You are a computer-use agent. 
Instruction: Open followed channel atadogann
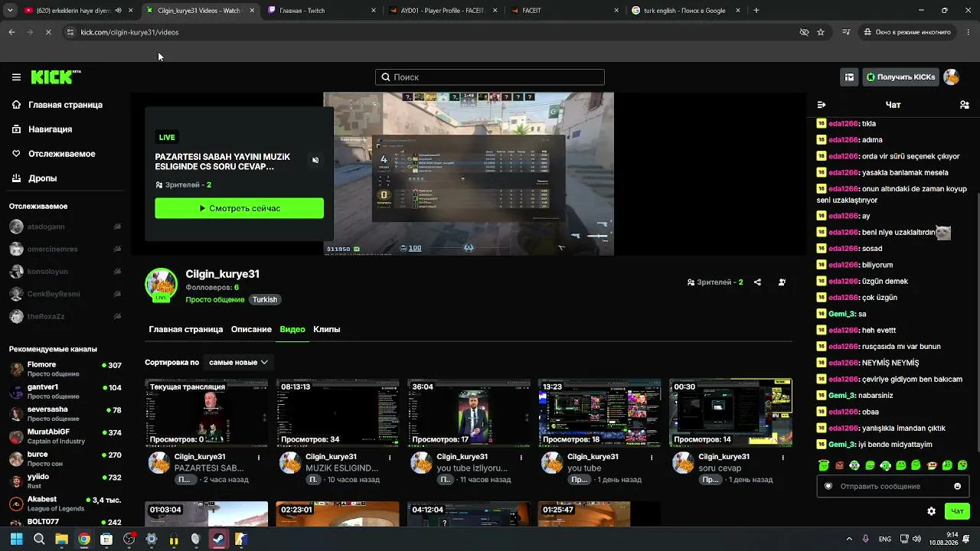[65, 227]
